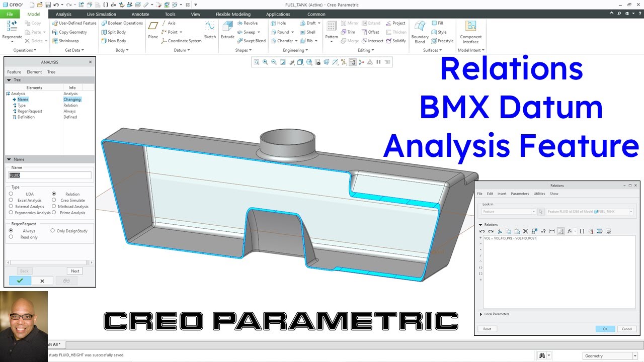Select the Plane datum tool
The height and width of the screenshot is (362, 644).
click(153, 30)
